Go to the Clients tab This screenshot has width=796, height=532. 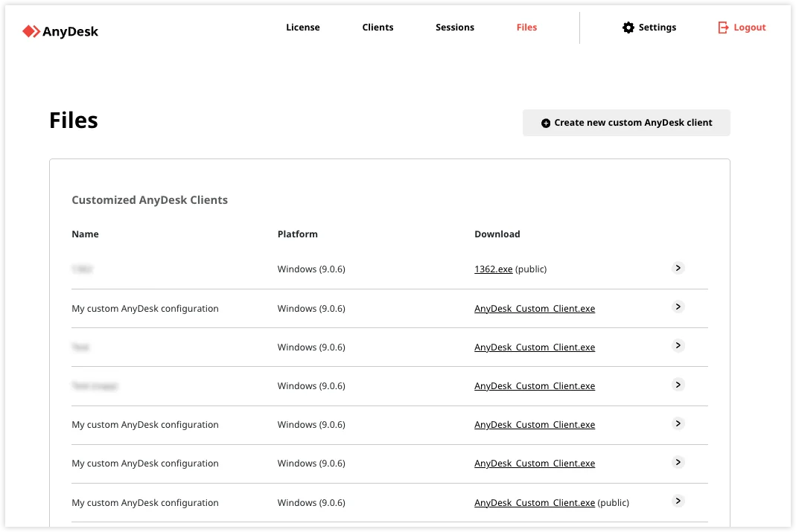point(378,28)
